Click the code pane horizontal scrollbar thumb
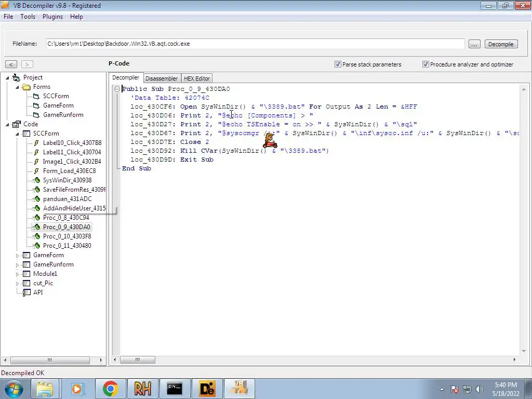This screenshot has height=399, width=532. point(137,360)
